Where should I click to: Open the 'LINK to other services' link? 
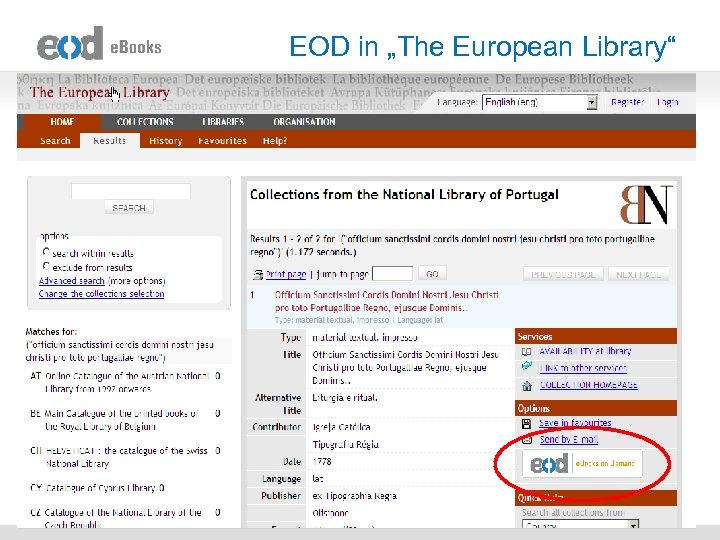tap(583, 368)
